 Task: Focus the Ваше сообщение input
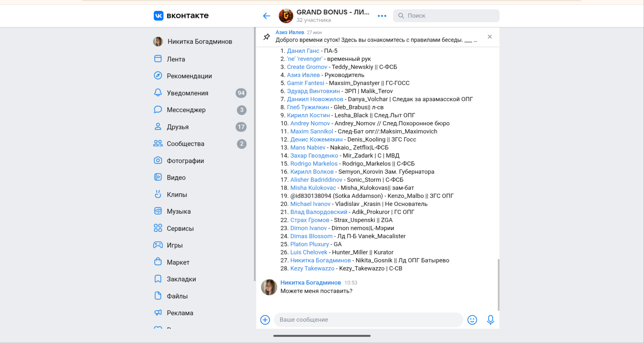(369, 319)
